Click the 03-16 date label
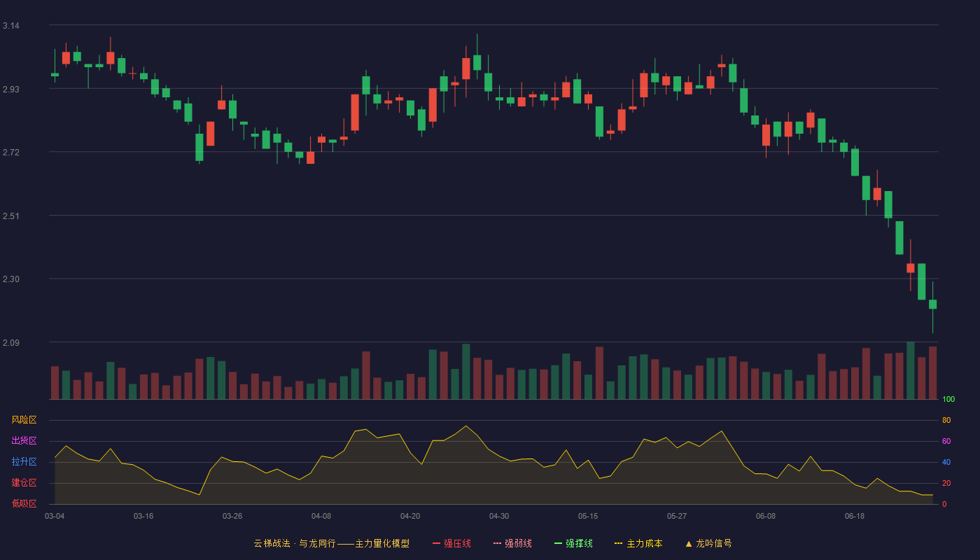The height and width of the screenshot is (560, 980). pyautogui.click(x=143, y=516)
